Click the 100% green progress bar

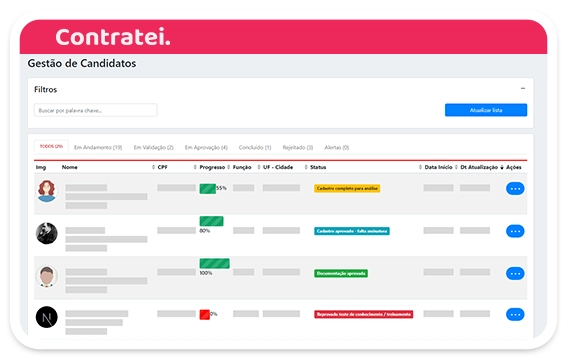click(214, 263)
